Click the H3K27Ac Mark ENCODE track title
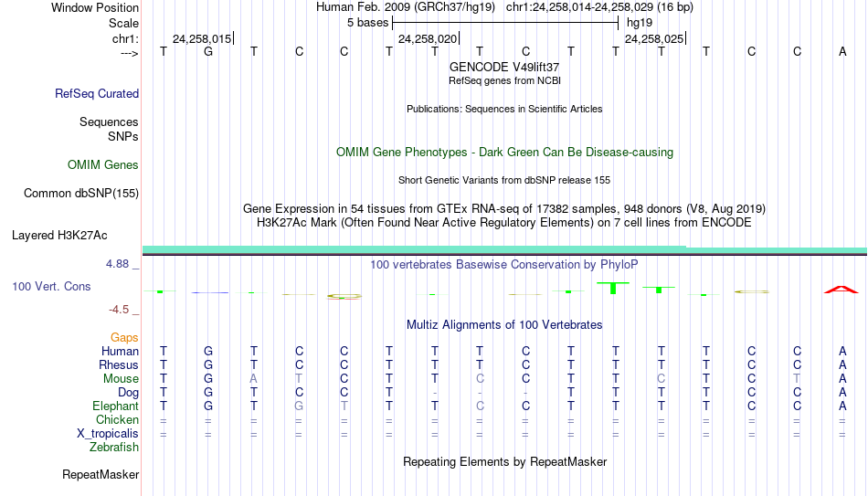This screenshot has width=868, height=496. pyautogui.click(x=504, y=223)
